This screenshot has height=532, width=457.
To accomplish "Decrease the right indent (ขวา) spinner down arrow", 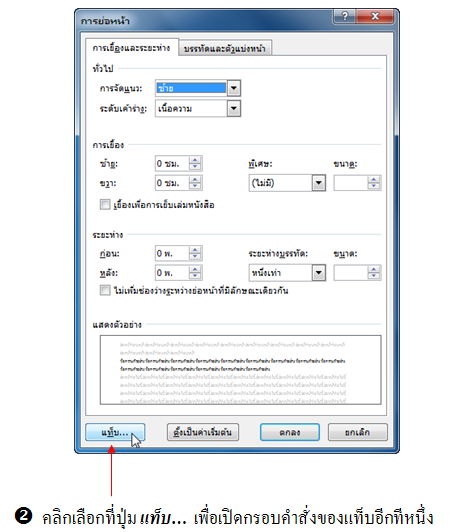I will pyautogui.click(x=195, y=186).
